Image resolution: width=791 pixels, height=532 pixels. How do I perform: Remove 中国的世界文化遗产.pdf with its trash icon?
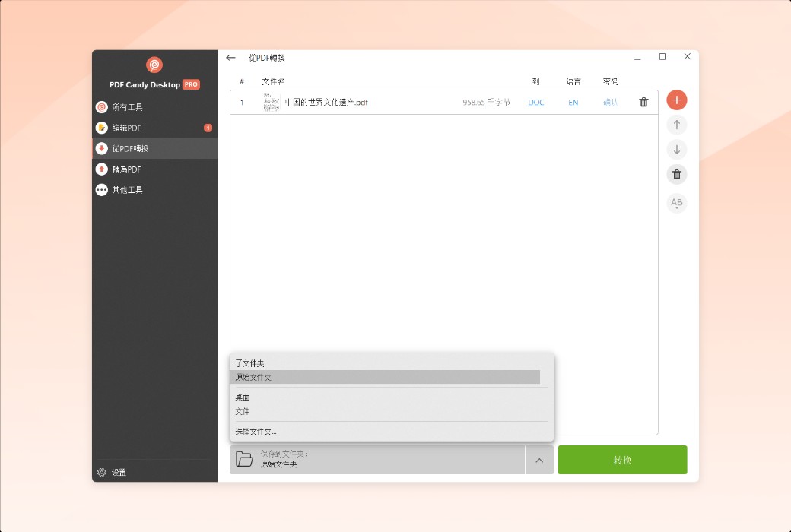[x=643, y=102]
